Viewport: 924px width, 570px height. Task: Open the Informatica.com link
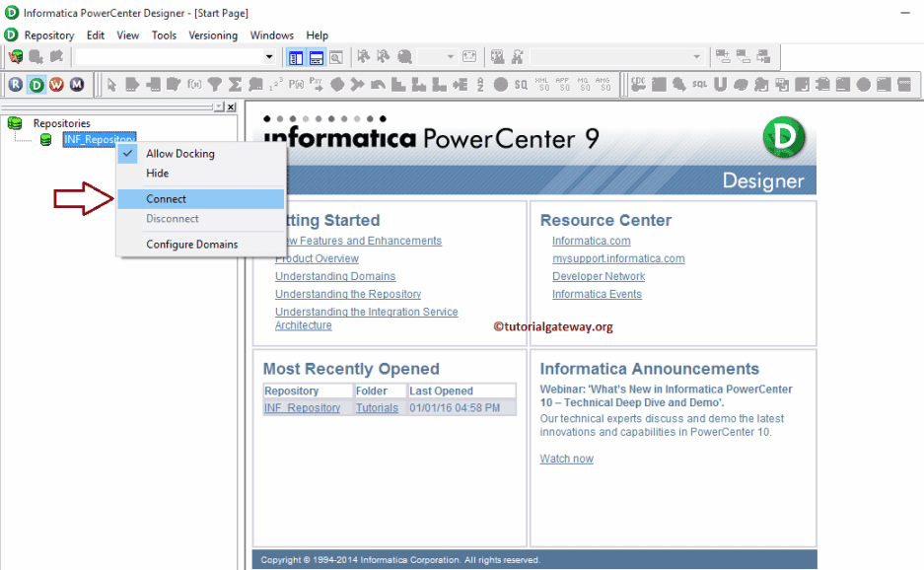click(x=591, y=241)
